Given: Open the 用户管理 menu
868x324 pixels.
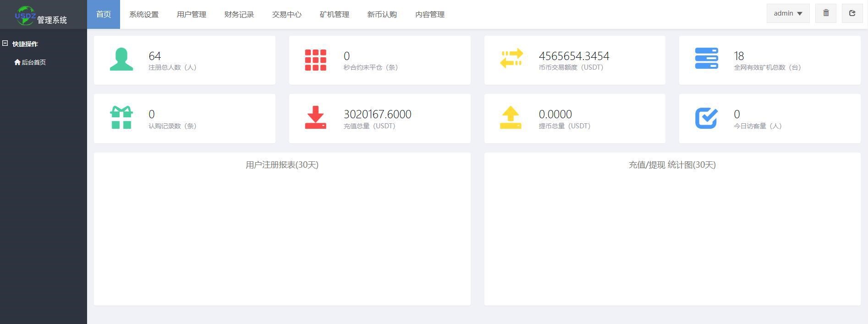Looking at the screenshot, I should [192, 15].
